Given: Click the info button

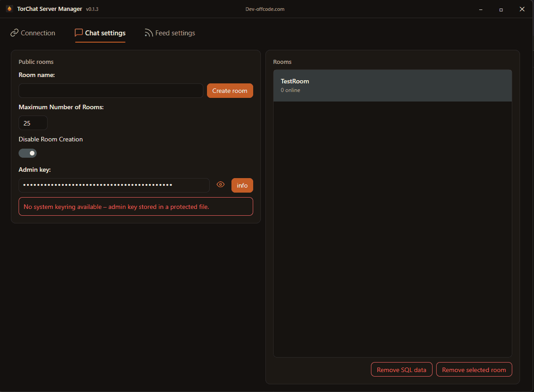Looking at the screenshot, I should tap(242, 185).
